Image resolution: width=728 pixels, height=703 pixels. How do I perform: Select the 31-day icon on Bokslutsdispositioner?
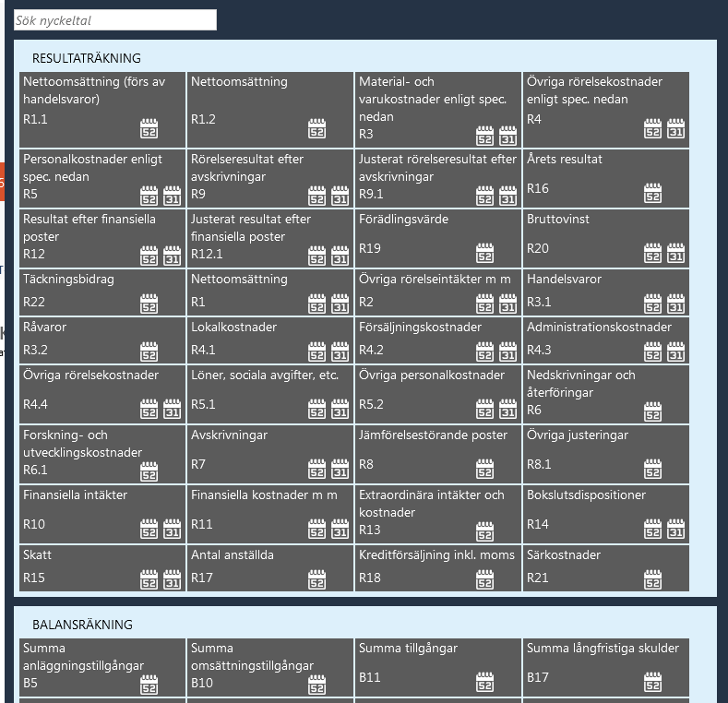point(676,529)
